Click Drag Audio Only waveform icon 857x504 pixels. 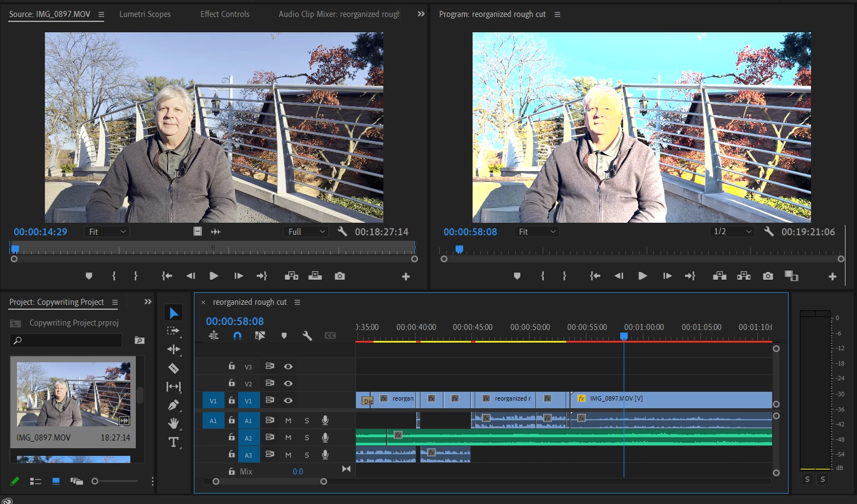click(x=216, y=231)
